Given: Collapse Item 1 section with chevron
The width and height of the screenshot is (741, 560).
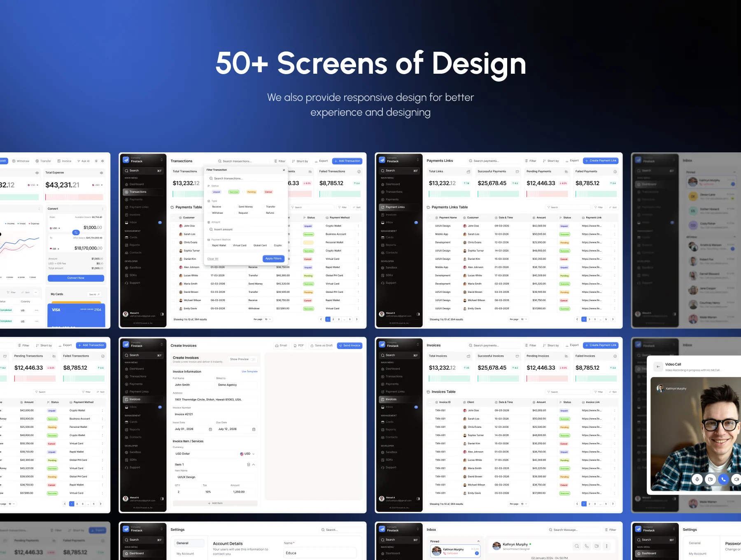Looking at the screenshot, I should 254,464.
